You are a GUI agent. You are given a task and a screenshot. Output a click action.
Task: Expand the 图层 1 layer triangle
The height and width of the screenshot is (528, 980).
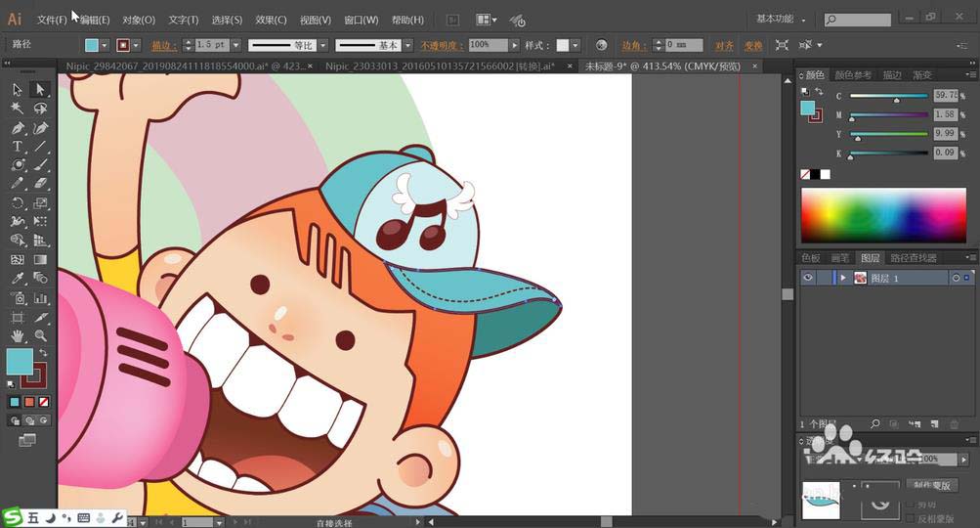point(843,279)
